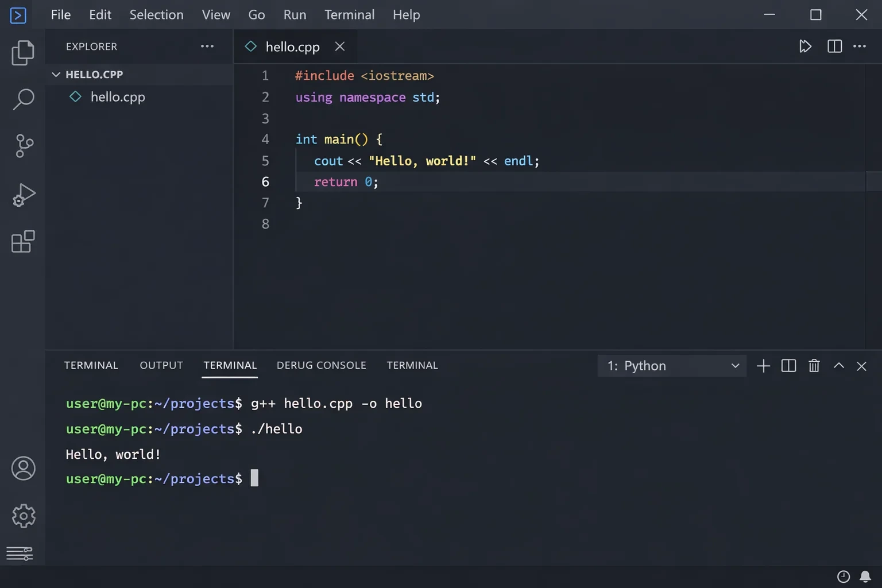Split the terminal pane
This screenshot has width=882, height=588.
coord(788,366)
